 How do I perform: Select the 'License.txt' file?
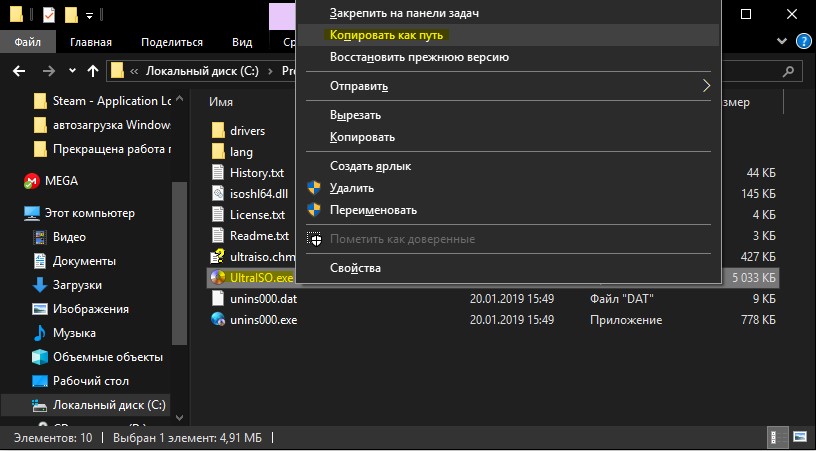click(257, 215)
